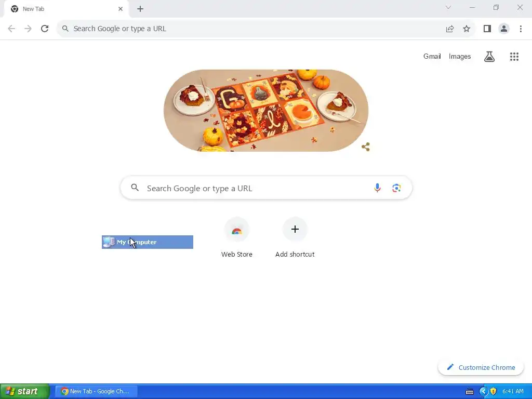
Task: Open Chrome's three-dot menu
Action: click(x=521, y=29)
